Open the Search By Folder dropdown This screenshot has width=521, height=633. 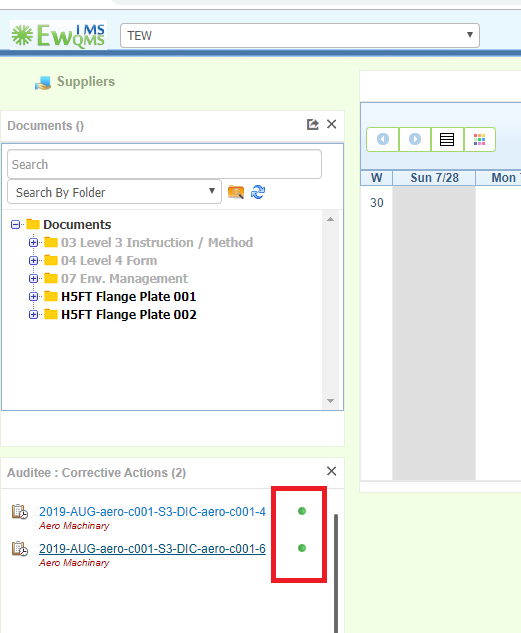point(115,192)
